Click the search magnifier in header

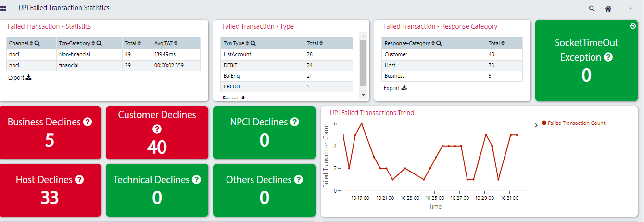point(592,8)
